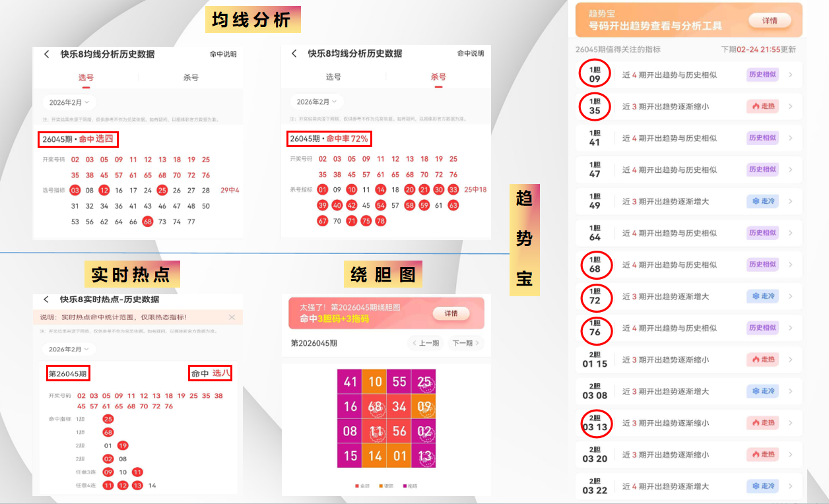This screenshot has height=504, width=829.
Task: Open arrow for 1胆 35 indicator row
Action: [x=791, y=106]
